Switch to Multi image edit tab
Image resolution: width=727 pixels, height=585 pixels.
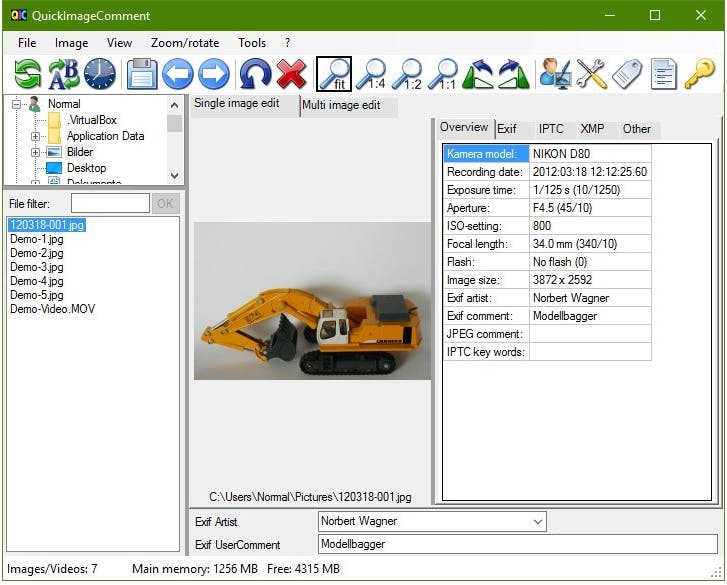tap(341, 105)
